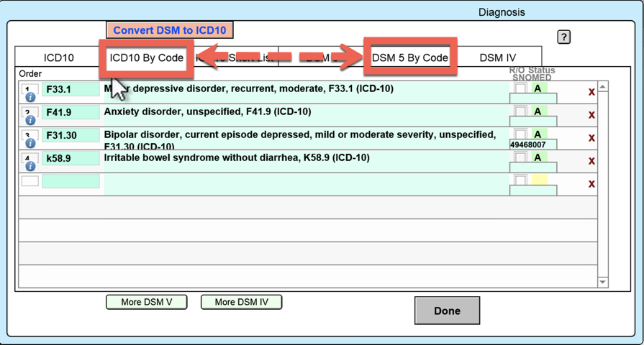Open info icon for diagnosis K58.9
644x345 pixels.
pyautogui.click(x=30, y=166)
